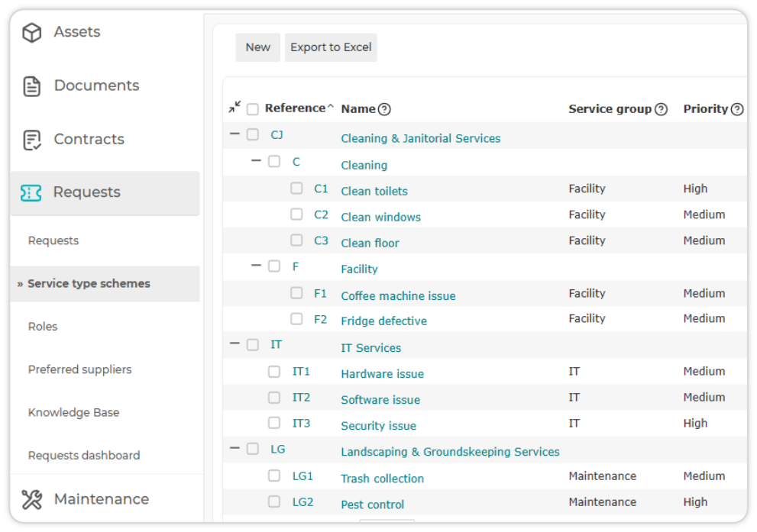Open the Clean floor service type link
757x532 pixels.
pos(370,243)
